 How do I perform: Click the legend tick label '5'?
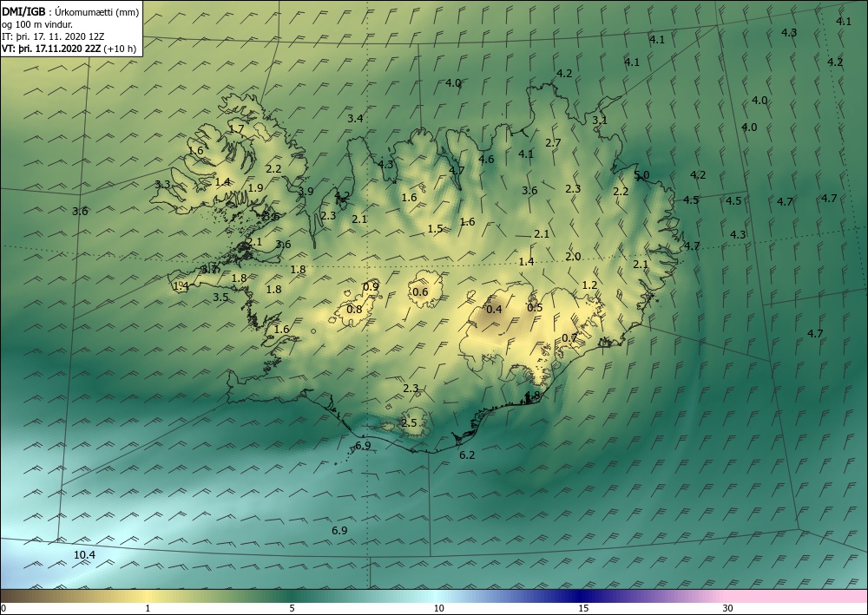[292, 608]
